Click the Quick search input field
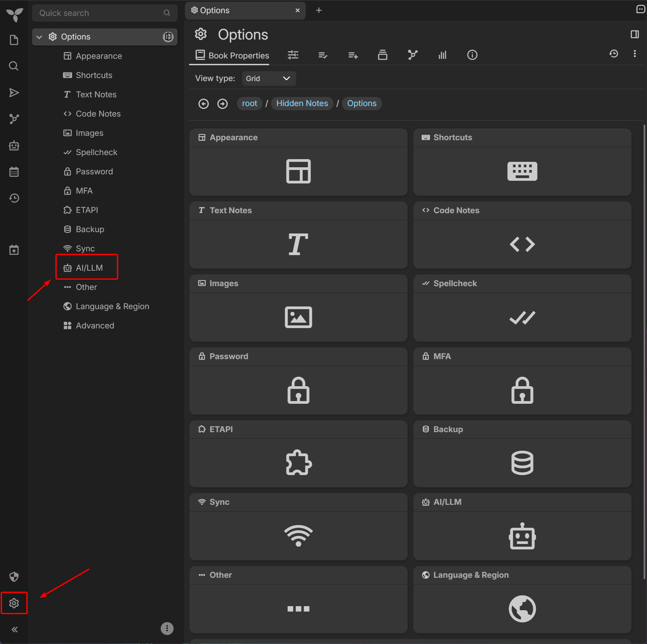The height and width of the screenshot is (644, 647). coord(100,13)
